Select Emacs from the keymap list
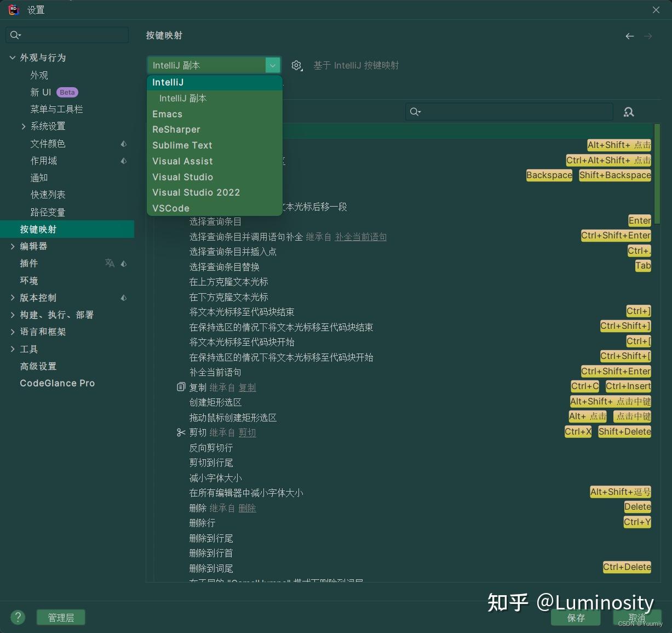672x633 pixels. pos(167,114)
